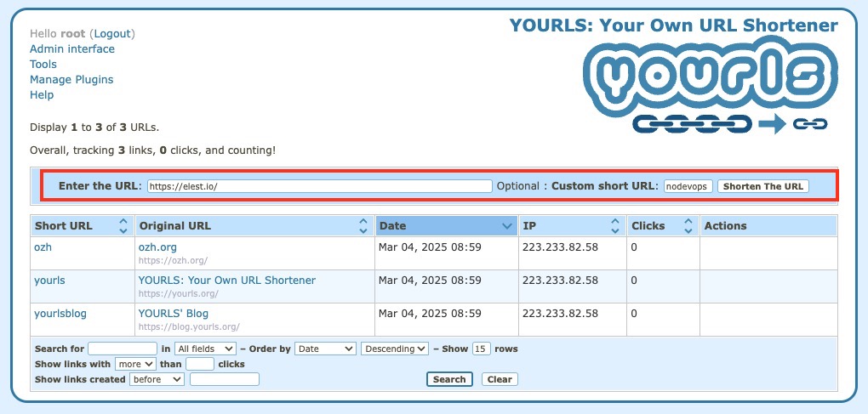Click the Clear button

[500, 379]
